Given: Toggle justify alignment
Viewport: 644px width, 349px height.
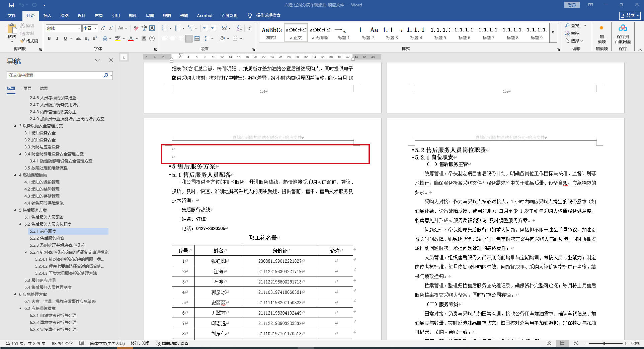Looking at the screenshot, I should click(189, 38).
